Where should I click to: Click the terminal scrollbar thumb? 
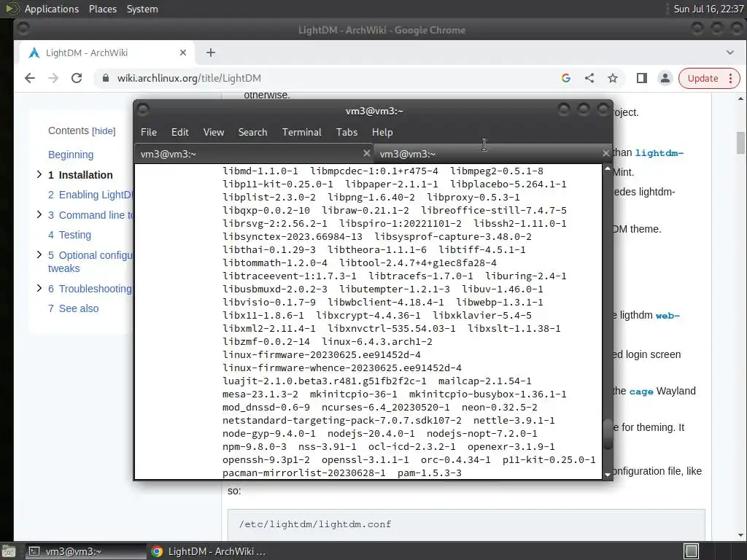click(608, 434)
